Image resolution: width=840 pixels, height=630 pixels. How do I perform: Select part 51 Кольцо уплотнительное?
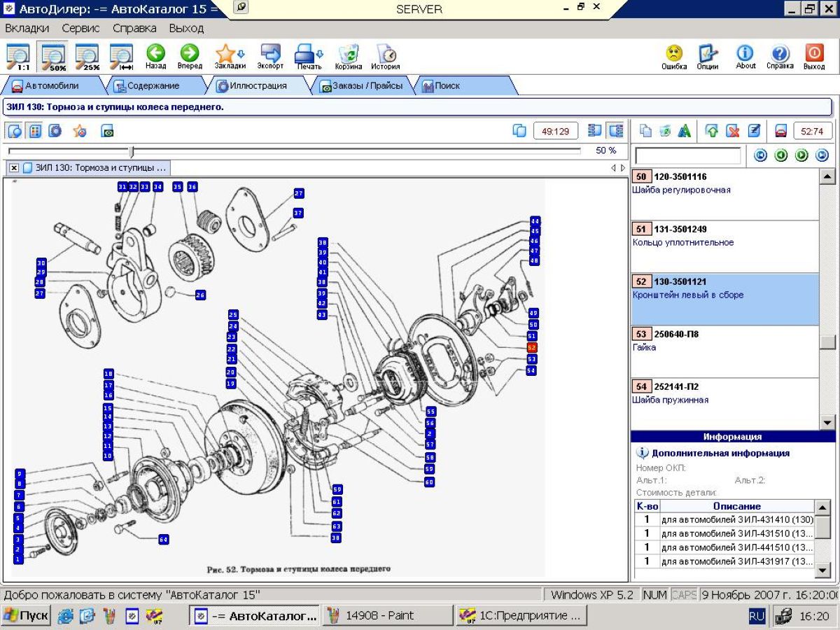[x=724, y=247]
